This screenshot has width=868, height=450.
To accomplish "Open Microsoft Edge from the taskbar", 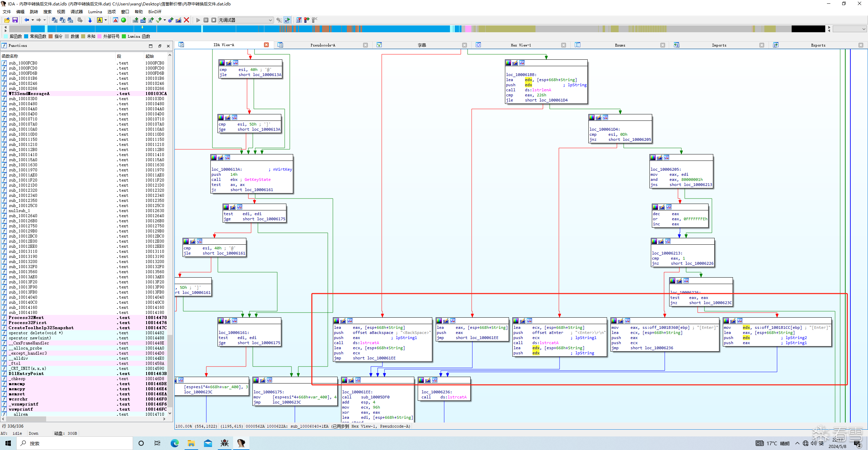I will (x=174, y=443).
